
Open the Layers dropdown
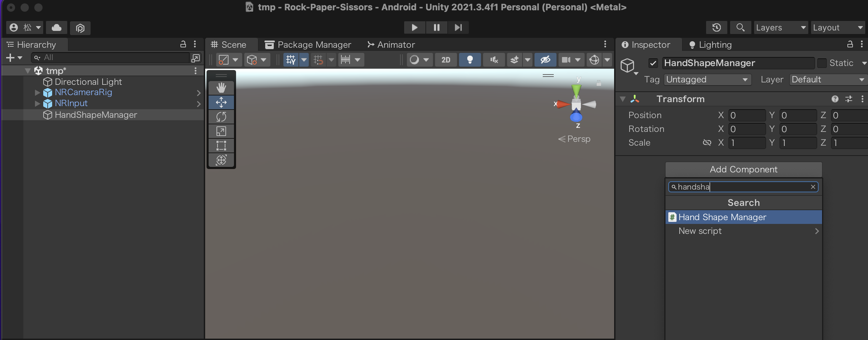click(781, 27)
